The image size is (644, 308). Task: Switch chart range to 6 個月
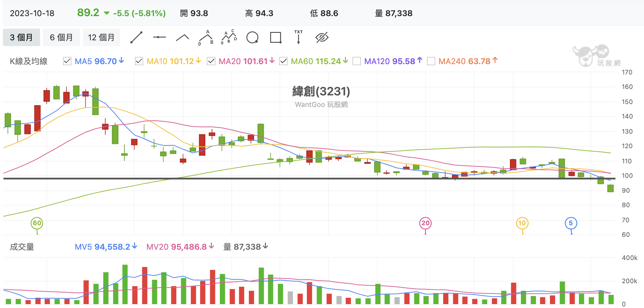coord(61,37)
